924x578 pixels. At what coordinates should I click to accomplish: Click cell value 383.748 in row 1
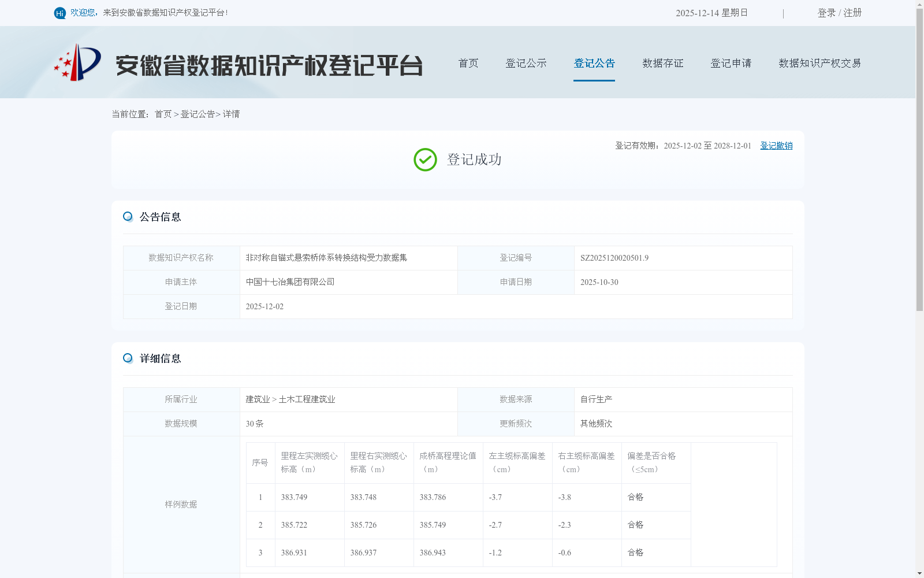tap(363, 497)
